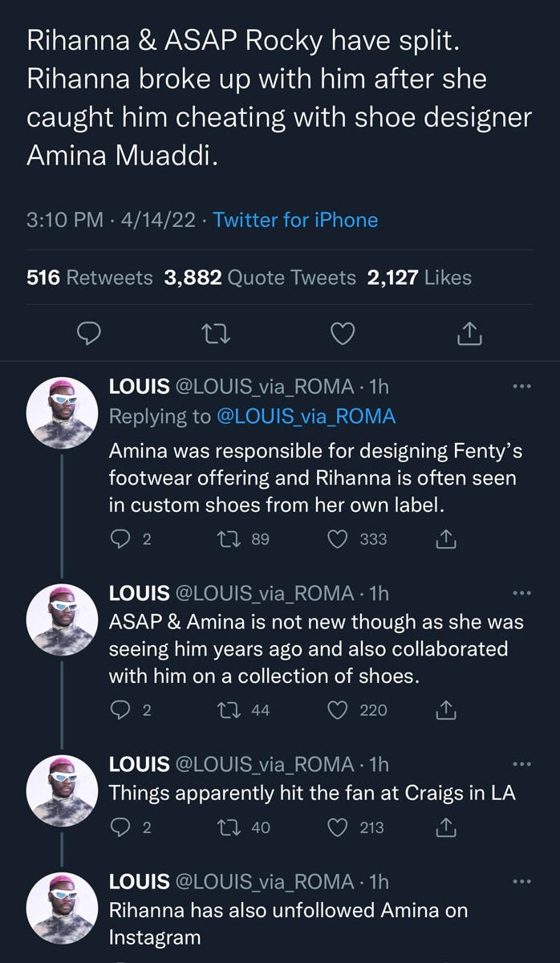Screen dimensions: 560x963
Task: Like the Fenty footwear reply
Action: click(339, 539)
